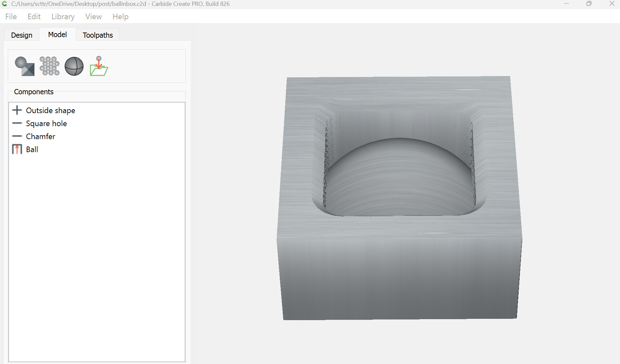Viewport: 620px width, 364px height.
Task: Open the File menu
Action: coord(11,17)
